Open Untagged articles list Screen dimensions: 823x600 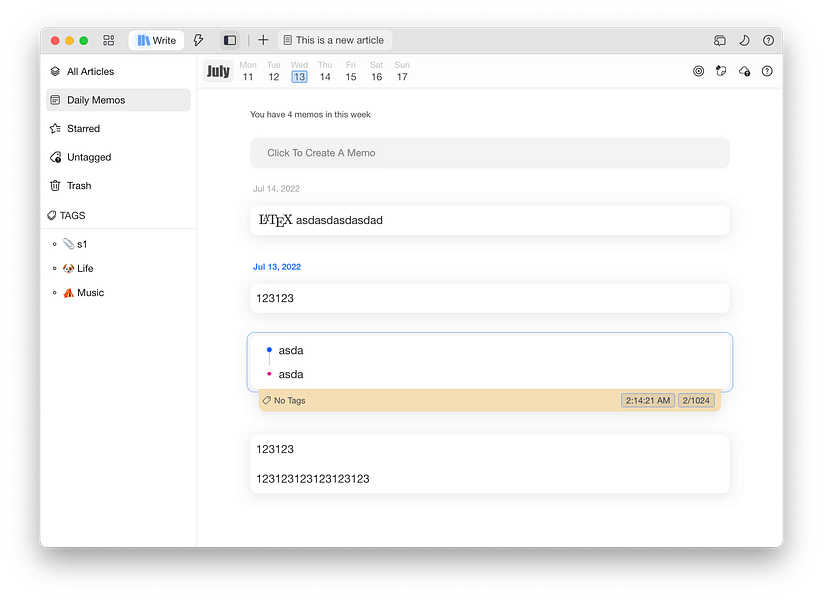point(118,157)
